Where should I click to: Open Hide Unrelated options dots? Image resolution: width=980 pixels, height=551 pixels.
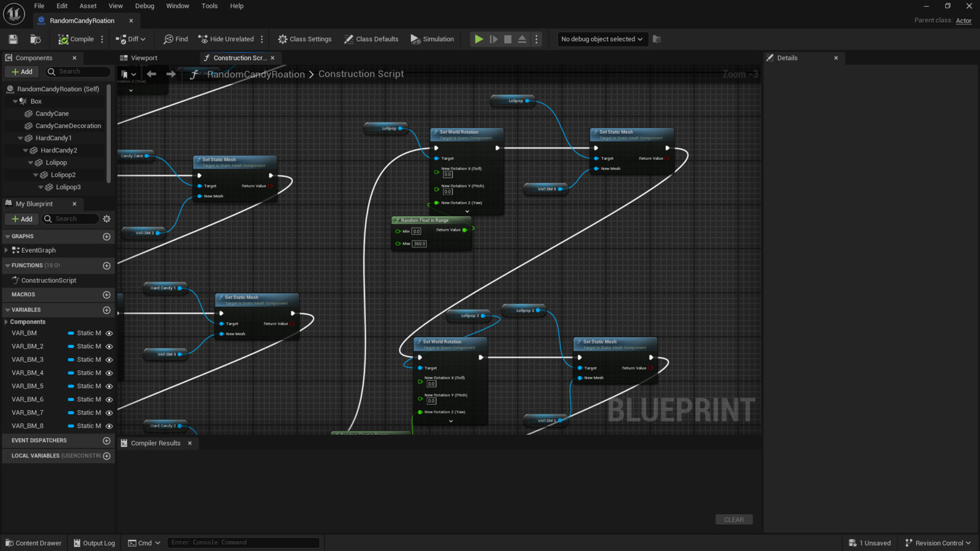click(262, 39)
